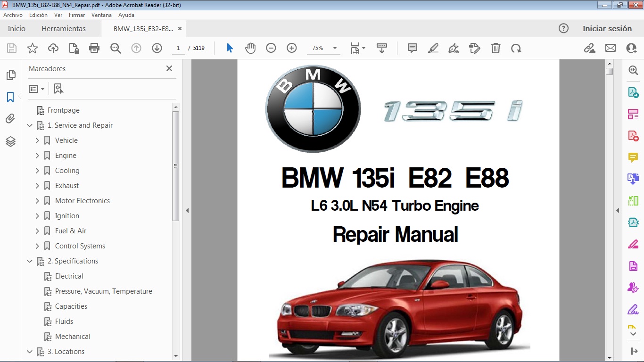Click the page number input field

pos(179,48)
